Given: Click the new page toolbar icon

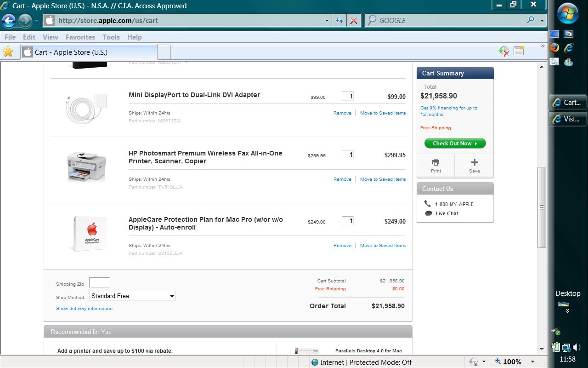Looking at the screenshot, I should (519, 51).
